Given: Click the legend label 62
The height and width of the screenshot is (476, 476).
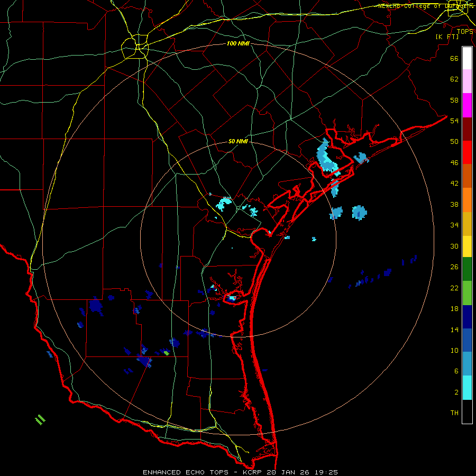Looking at the screenshot, I should pyautogui.click(x=454, y=79).
